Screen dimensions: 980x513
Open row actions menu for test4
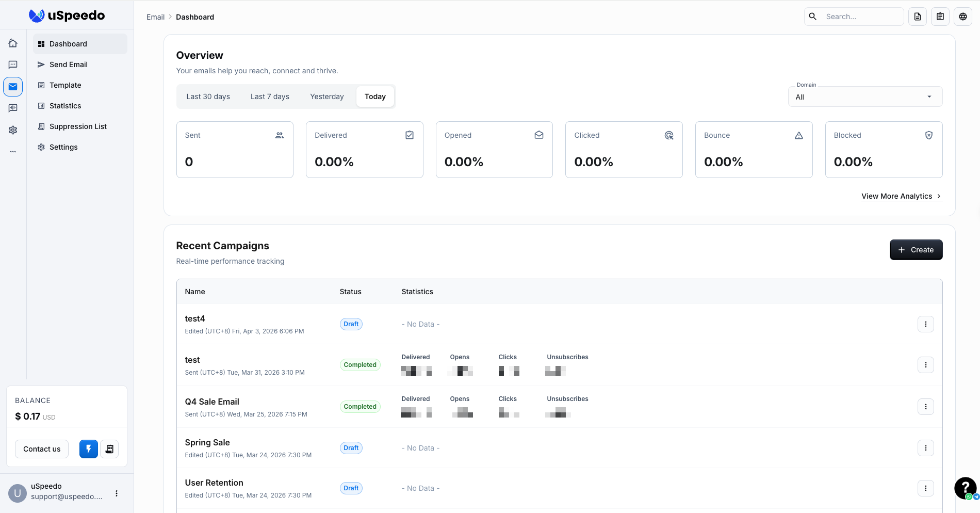coord(926,324)
